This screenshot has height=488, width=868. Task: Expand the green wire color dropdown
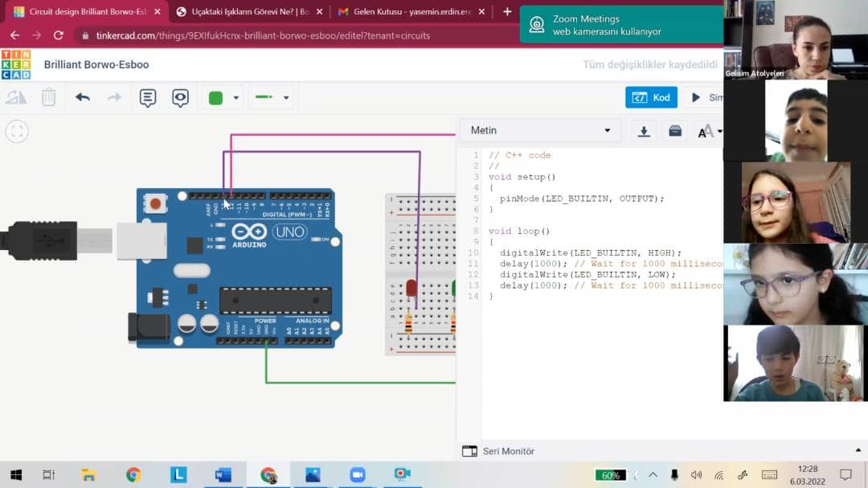(236, 98)
